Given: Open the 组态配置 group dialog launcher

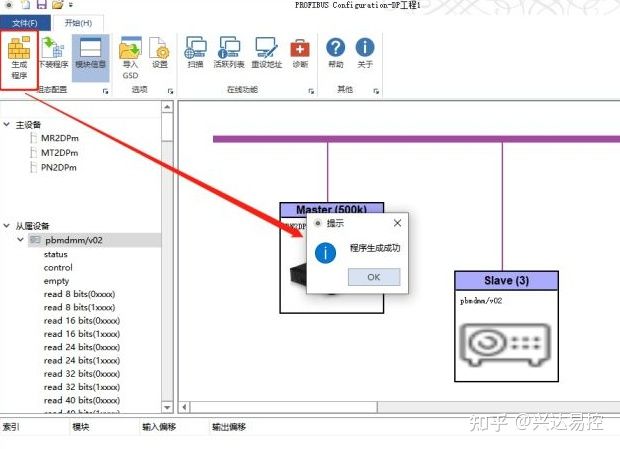Looking at the screenshot, I should click(106, 91).
